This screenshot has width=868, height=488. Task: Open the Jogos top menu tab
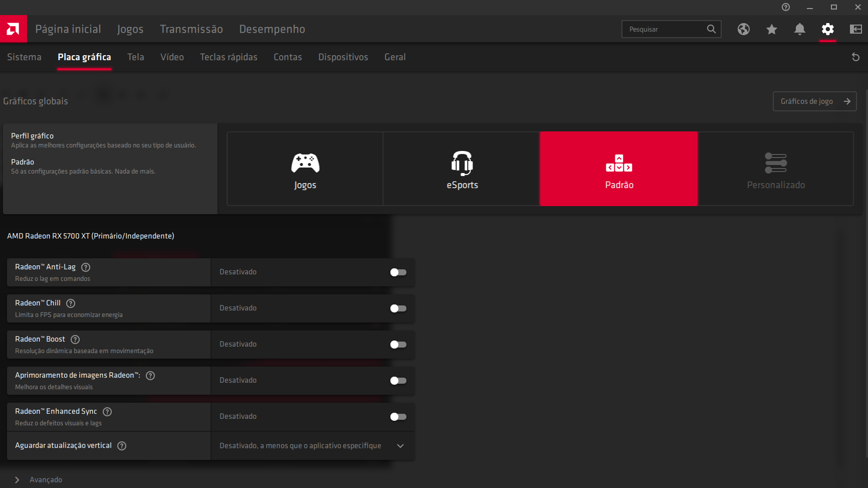(x=130, y=29)
